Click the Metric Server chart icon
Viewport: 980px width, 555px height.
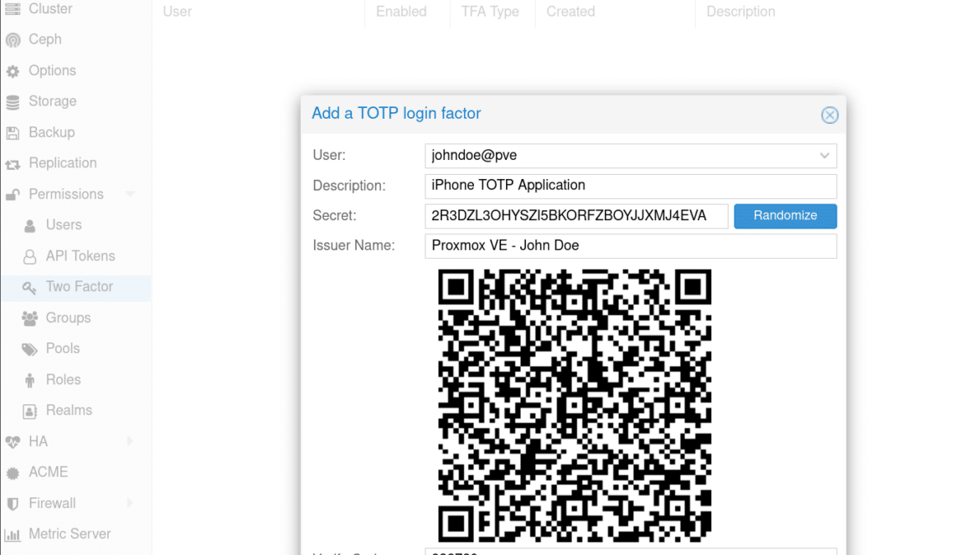(13, 535)
